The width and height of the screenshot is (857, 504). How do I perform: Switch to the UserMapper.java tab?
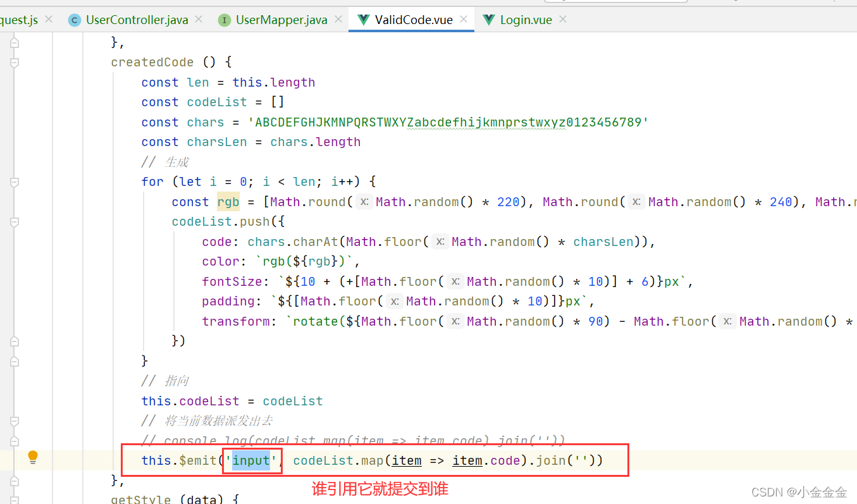coord(281,20)
